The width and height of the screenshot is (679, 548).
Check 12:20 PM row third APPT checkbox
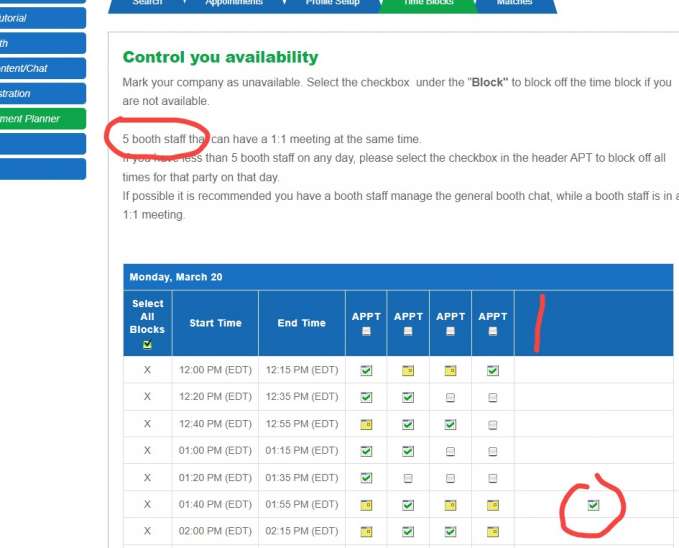pos(450,397)
